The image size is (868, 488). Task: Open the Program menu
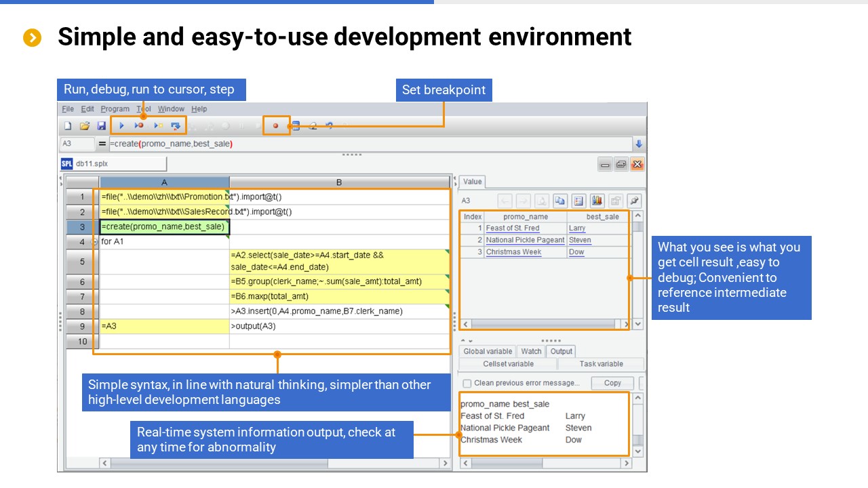(115, 109)
